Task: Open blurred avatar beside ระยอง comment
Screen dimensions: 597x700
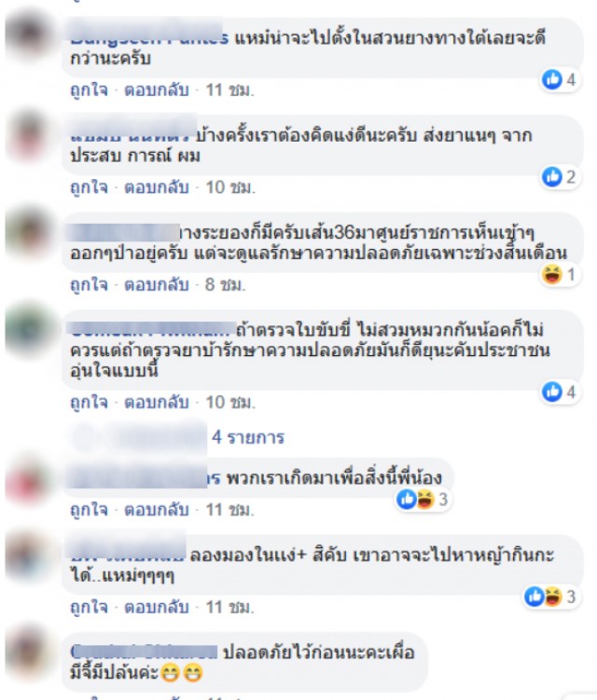Action: (29, 231)
